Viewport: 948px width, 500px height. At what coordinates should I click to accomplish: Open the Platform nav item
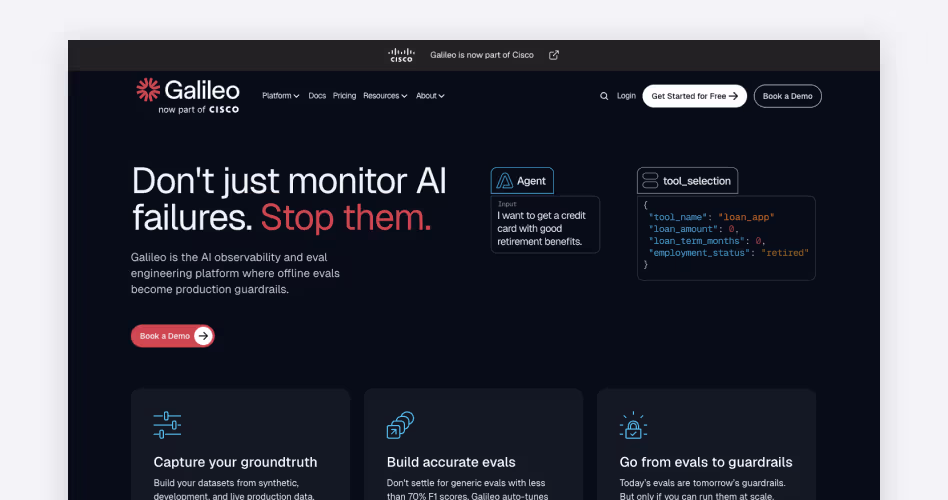[x=281, y=96]
